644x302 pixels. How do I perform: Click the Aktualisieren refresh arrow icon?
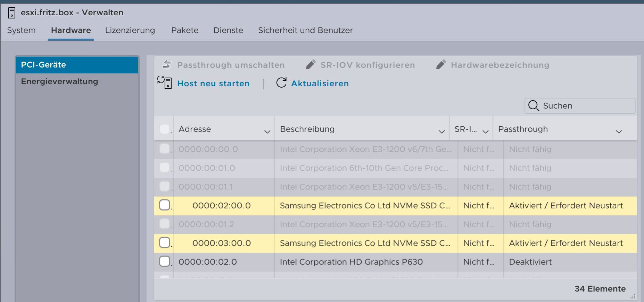(281, 83)
